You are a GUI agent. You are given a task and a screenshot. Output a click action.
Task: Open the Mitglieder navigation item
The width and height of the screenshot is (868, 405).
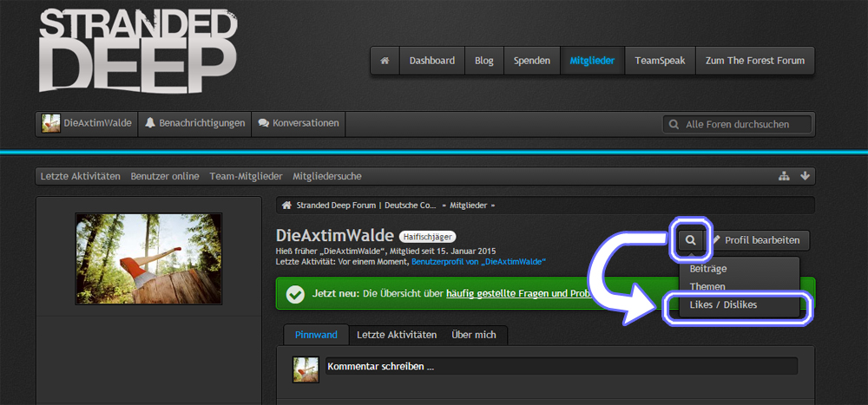(x=592, y=61)
